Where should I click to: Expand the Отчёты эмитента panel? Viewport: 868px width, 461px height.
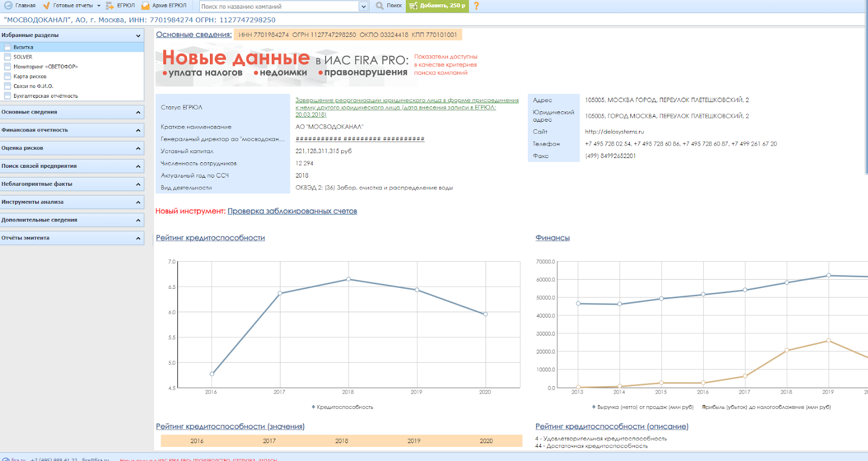coord(72,238)
